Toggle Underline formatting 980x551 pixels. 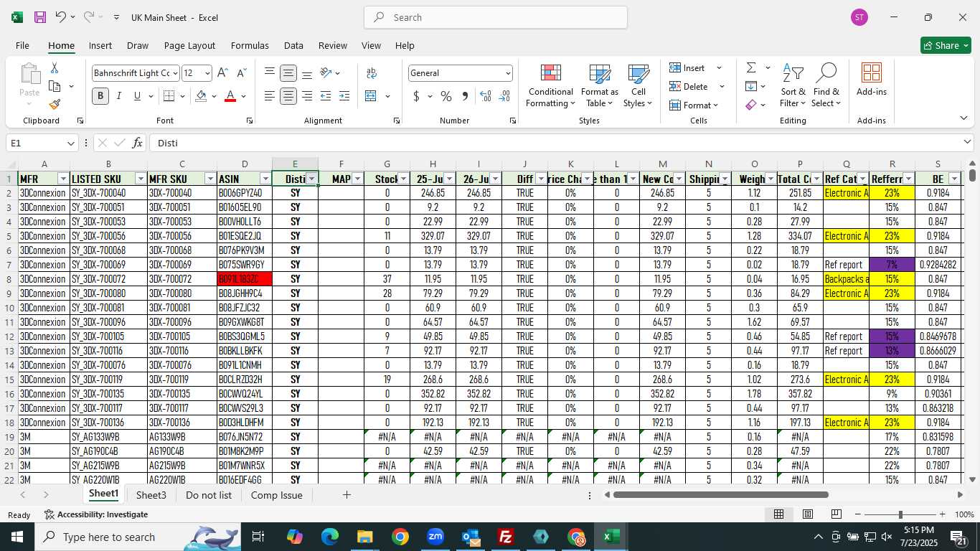(137, 96)
